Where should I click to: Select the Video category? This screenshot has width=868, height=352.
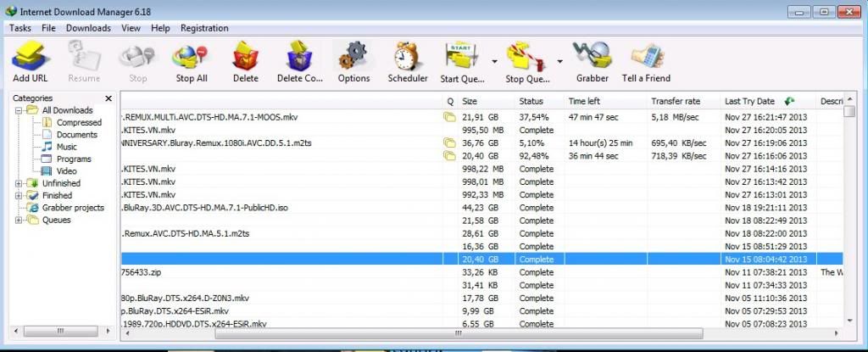tap(66, 171)
